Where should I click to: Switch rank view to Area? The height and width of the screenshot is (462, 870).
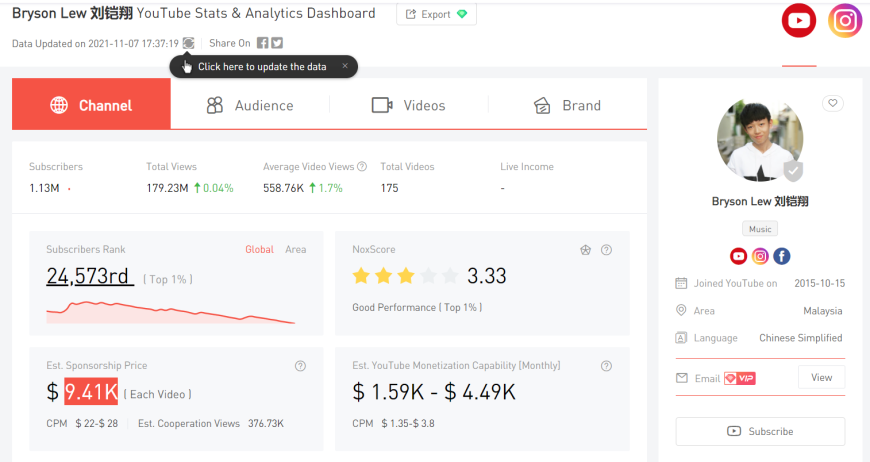click(296, 250)
